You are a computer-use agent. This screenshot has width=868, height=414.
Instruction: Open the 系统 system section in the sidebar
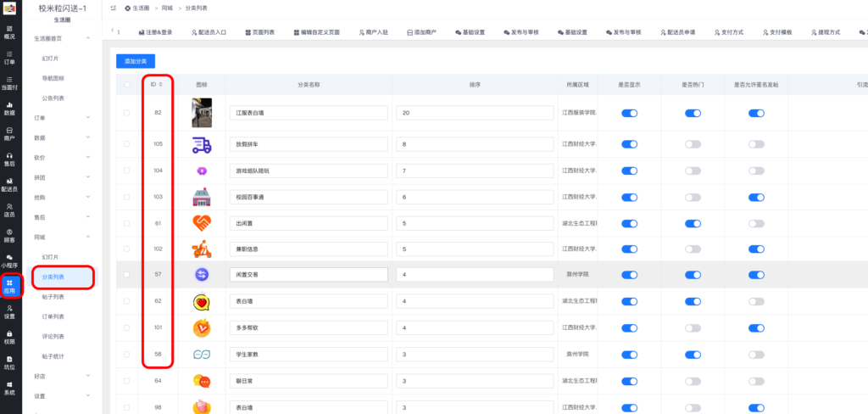coord(9,389)
